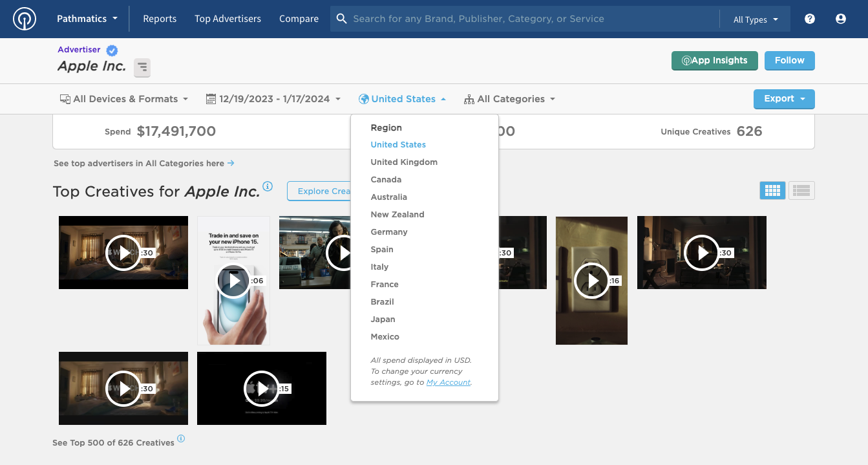Screen dimensions: 868x465
Task: Click the globe icon beside United States
Action: coord(364,99)
